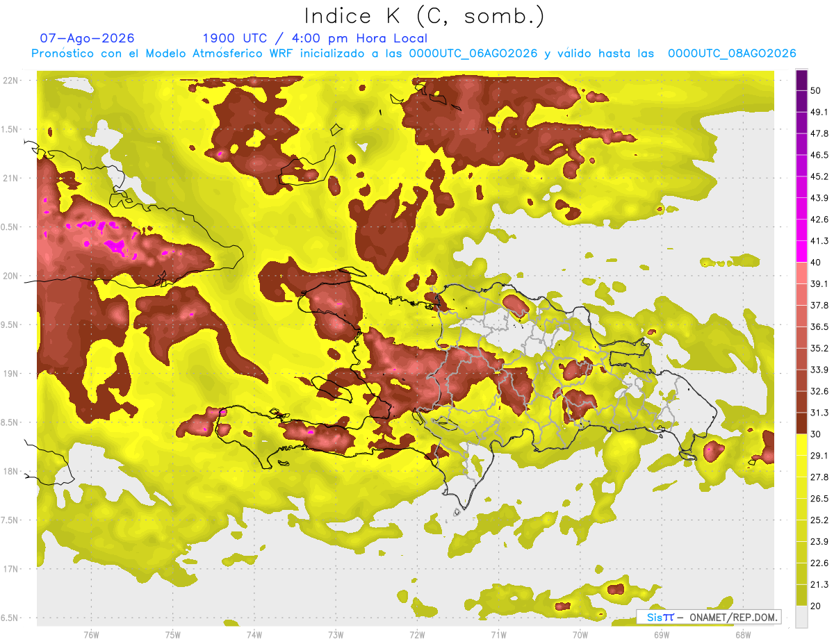Pick the salmon colorbar segment between 39.1 and 40
Screen dimensions: 834x644
(x=801, y=273)
